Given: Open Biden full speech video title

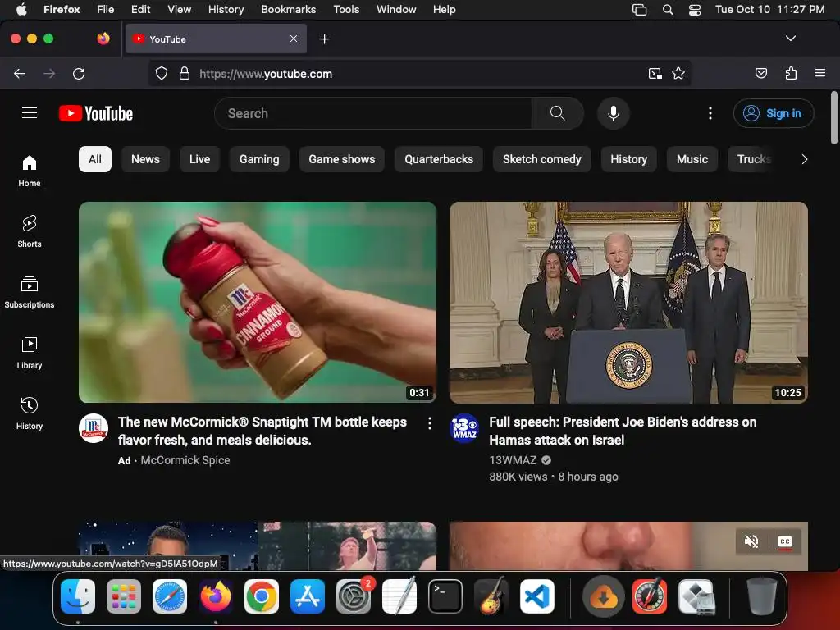Looking at the screenshot, I should coord(623,431).
